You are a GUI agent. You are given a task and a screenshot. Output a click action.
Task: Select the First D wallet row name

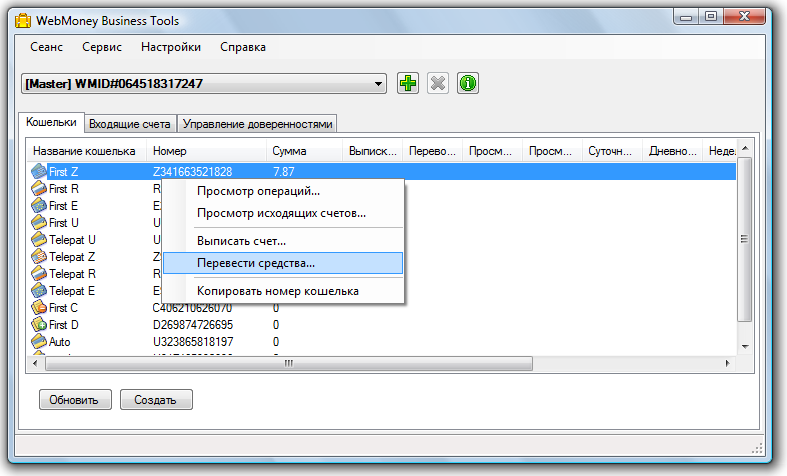[64, 325]
